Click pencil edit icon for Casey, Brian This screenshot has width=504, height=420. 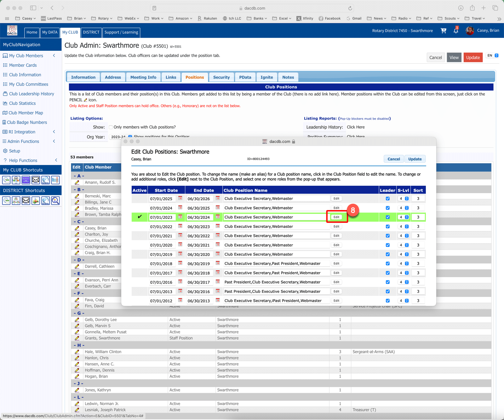[x=77, y=228]
